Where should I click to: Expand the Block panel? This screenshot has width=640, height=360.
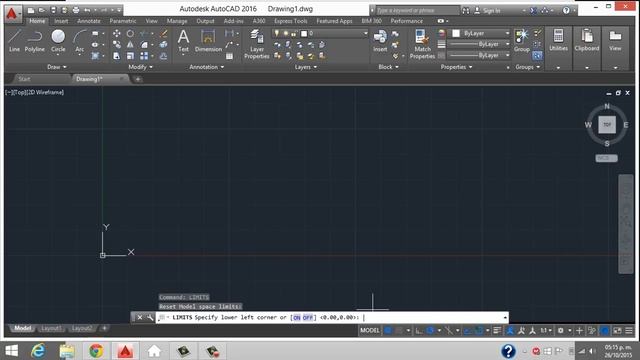[388, 67]
